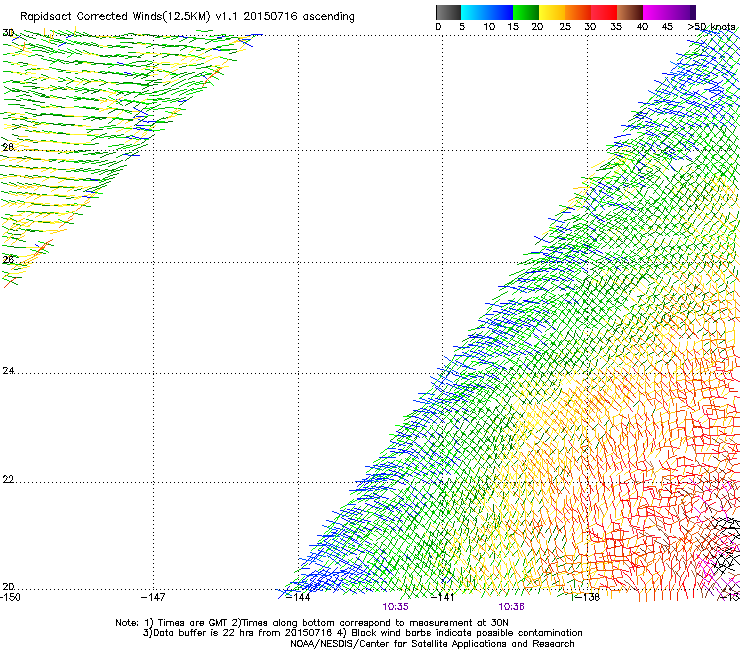This screenshot has height=650, width=740.
Task: Click the longitude label '-138'
Action: point(587,598)
